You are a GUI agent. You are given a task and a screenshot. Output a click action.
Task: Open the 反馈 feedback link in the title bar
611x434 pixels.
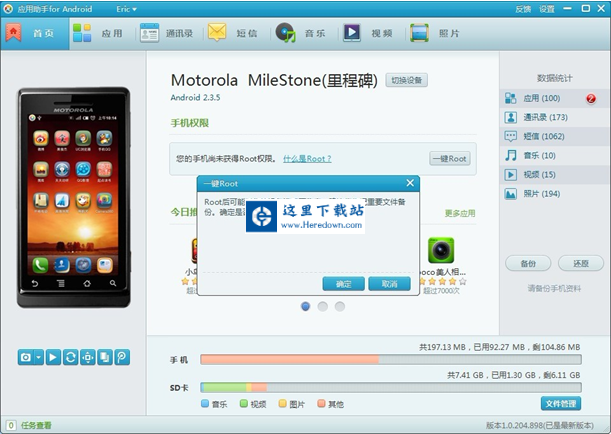coord(523,9)
